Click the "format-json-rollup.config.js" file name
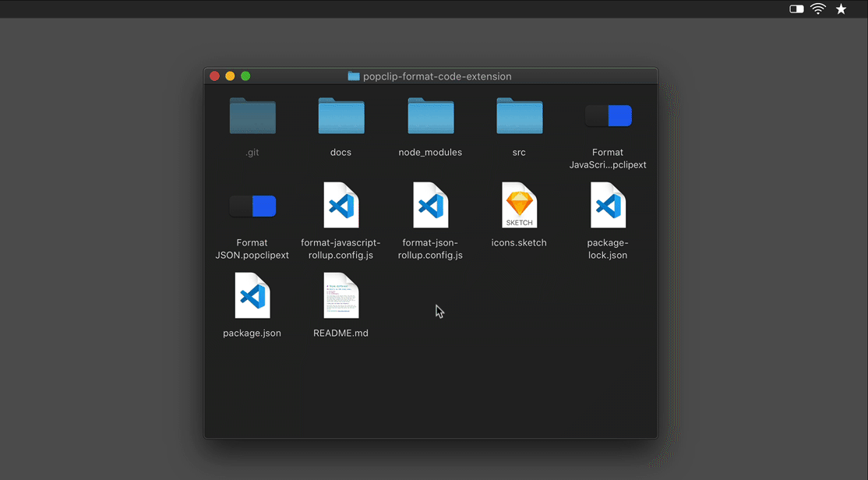 click(430, 249)
